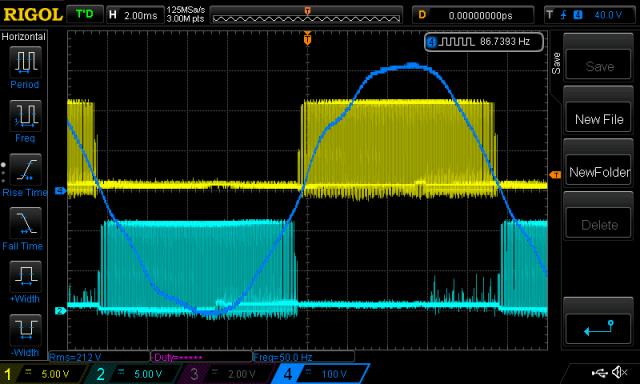
Task: Select the Freq measurement icon
Action: pos(25,115)
